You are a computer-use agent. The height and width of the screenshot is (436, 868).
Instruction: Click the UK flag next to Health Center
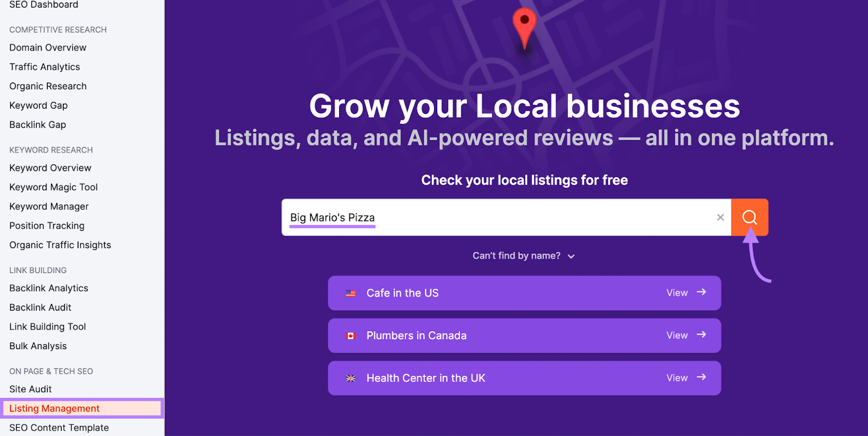pos(350,377)
